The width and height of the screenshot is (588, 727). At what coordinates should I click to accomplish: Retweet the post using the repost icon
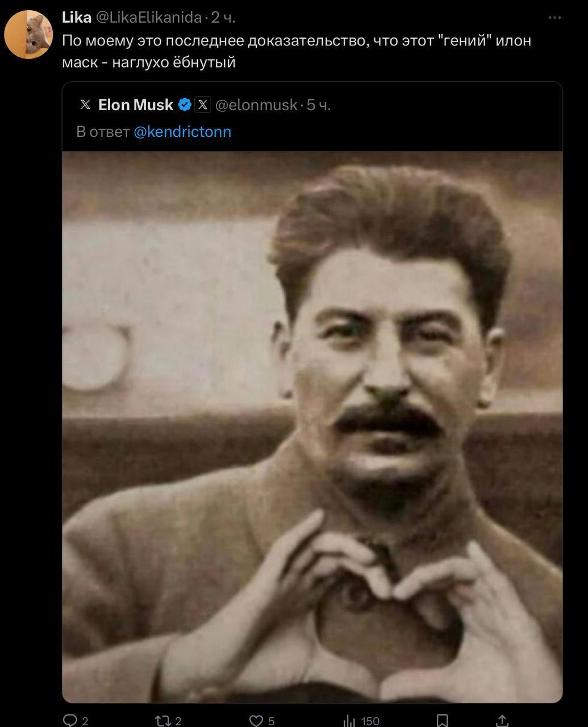164,720
